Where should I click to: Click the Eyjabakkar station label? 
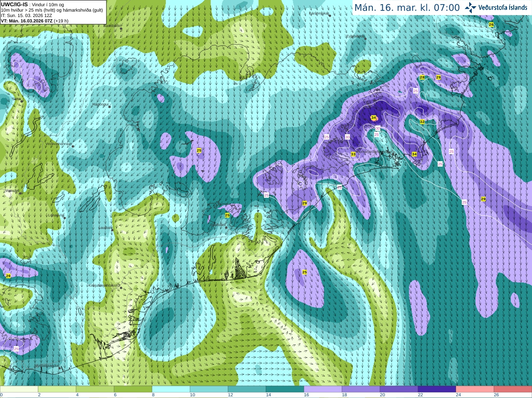[x=355, y=36]
